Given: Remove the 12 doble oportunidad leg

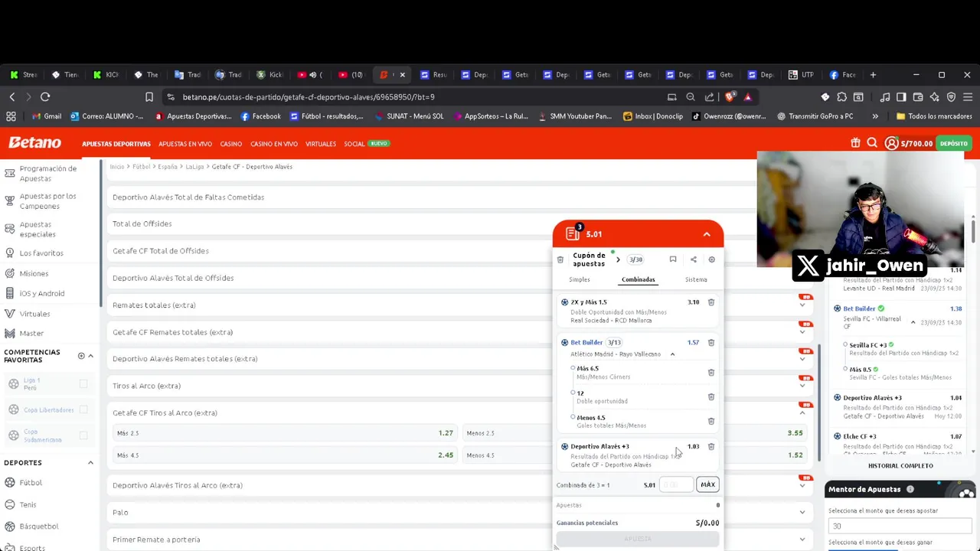Looking at the screenshot, I should click(711, 397).
